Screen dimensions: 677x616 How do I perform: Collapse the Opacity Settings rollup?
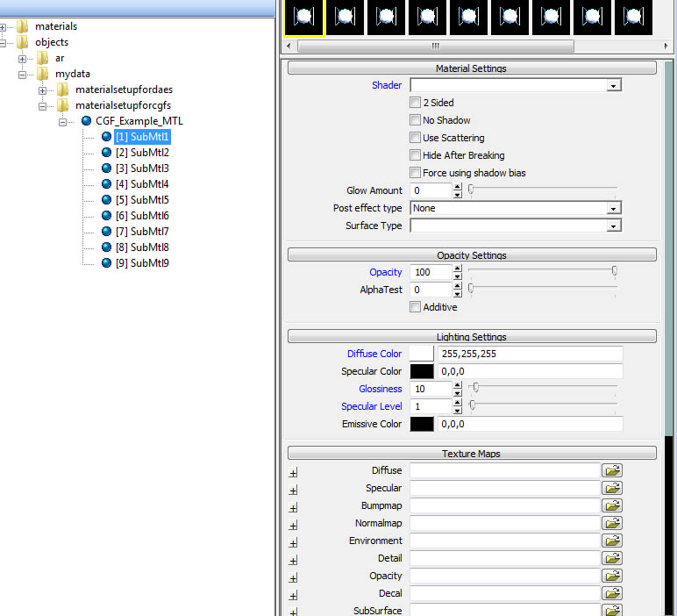click(x=472, y=254)
